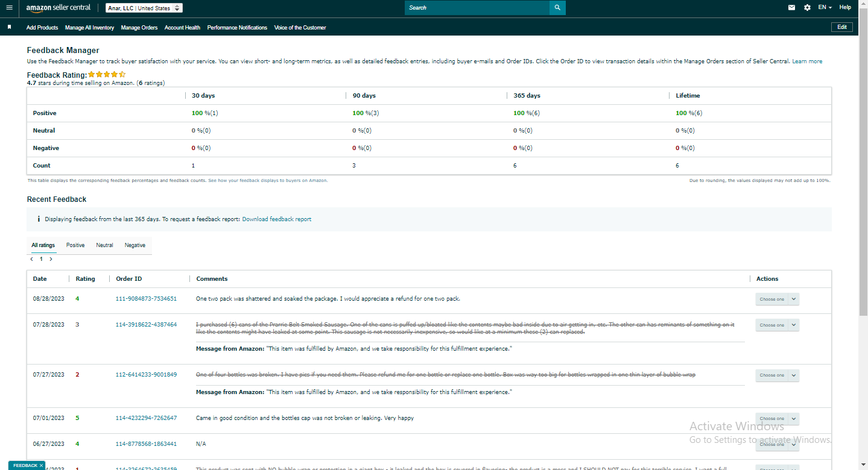Go to next feedback page arrow
This screenshot has height=470, width=868.
click(x=51, y=259)
